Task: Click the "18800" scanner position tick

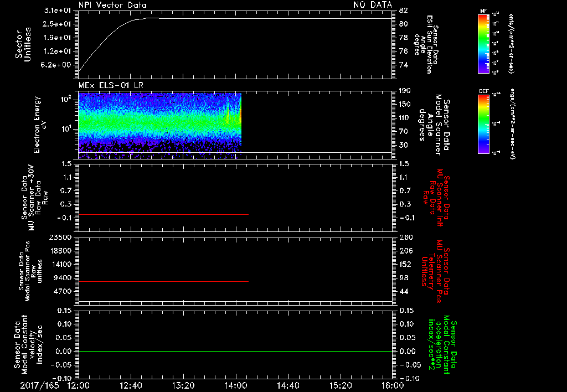Action: [x=62, y=251]
